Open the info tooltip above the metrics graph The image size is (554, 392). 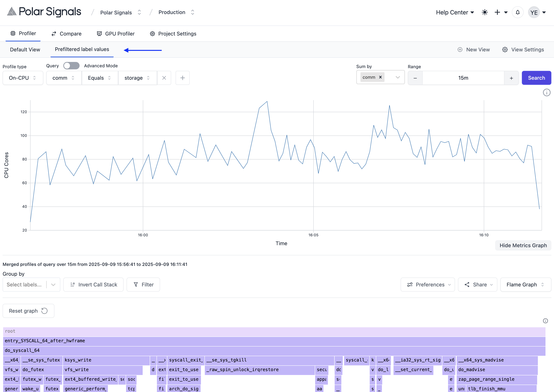pyautogui.click(x=547, y=92)
